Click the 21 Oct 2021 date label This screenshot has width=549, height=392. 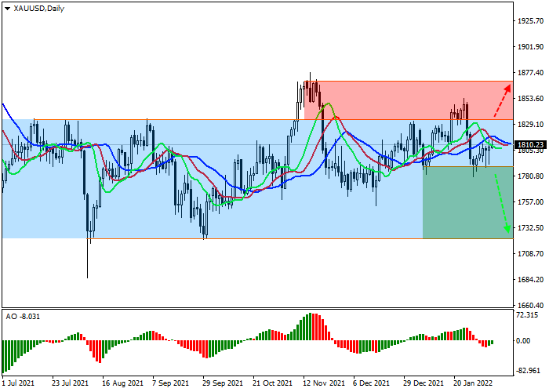point(272,383)
